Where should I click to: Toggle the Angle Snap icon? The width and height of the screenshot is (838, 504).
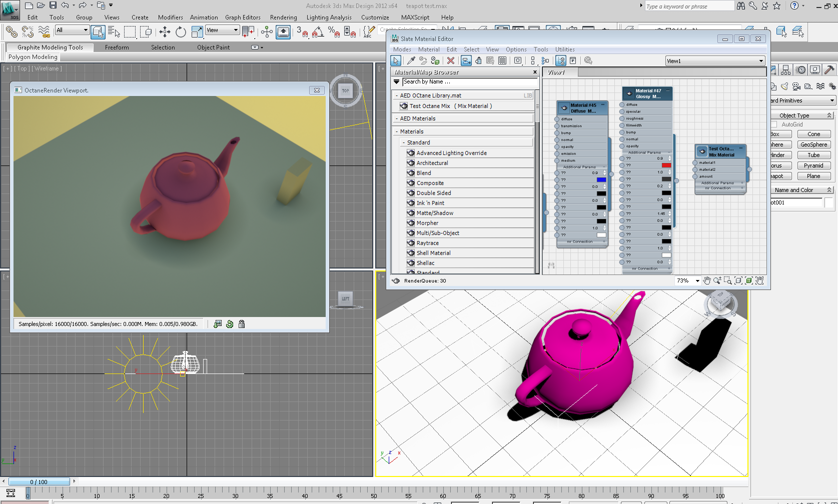[x=318, y=32]
